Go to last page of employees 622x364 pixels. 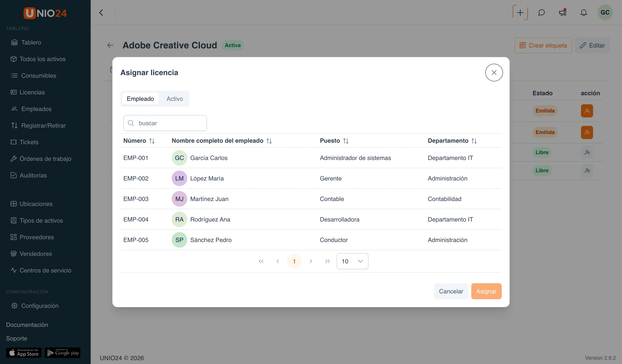(328, 261)
